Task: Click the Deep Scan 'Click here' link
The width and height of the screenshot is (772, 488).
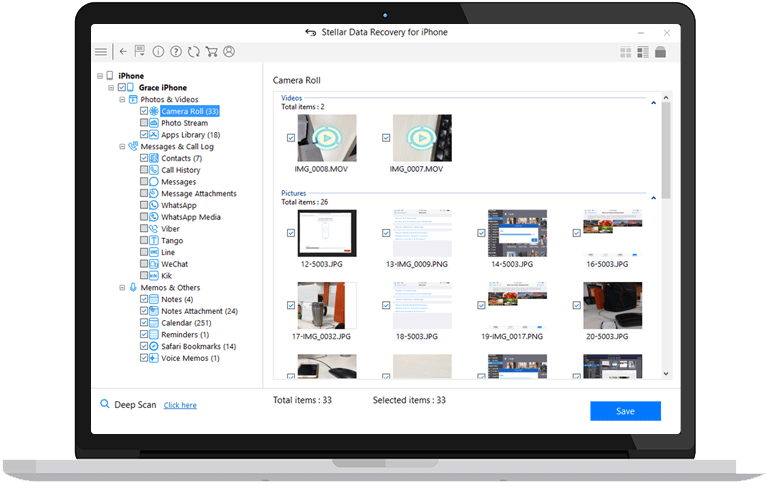Action: (x=180, y=405)
